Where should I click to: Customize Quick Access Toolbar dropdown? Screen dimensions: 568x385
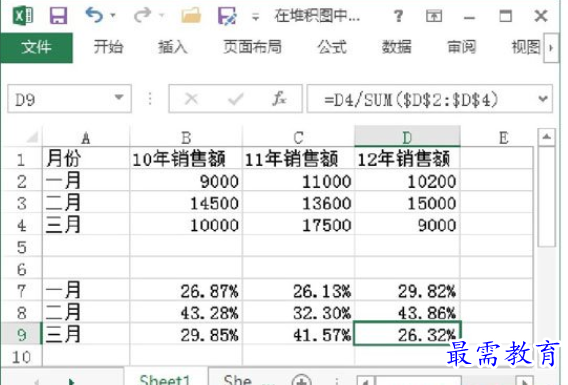click(255, 16)
